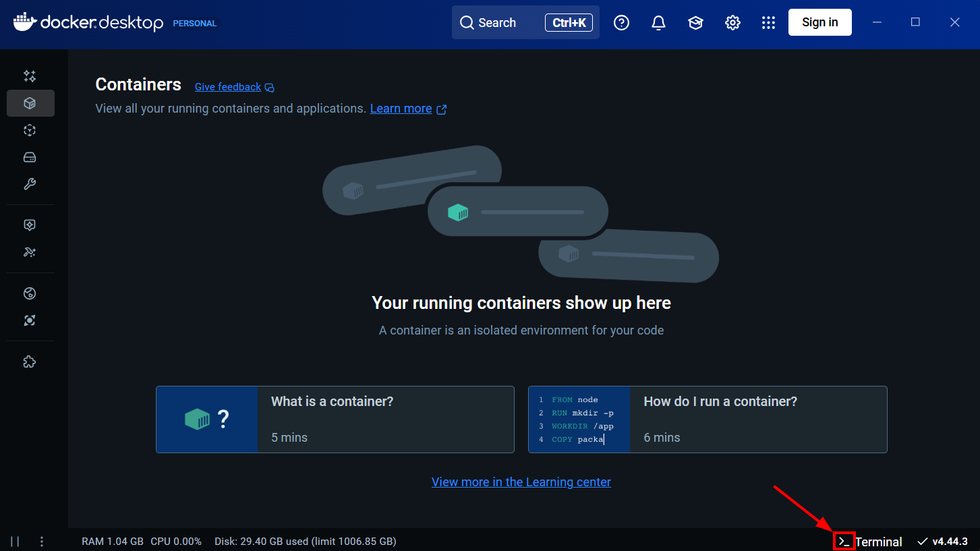Open the Images view from sidebar

(x=30, y=130)
